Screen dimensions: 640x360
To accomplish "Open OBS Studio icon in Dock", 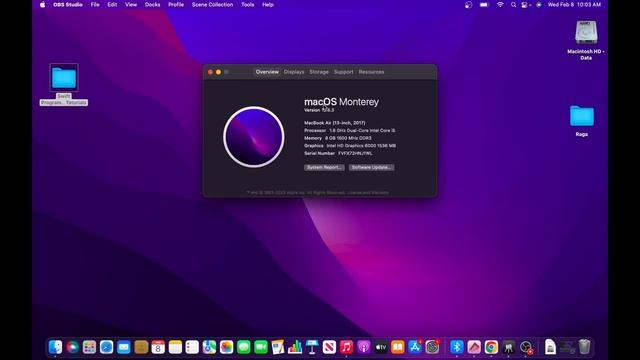I will [526, 347].
